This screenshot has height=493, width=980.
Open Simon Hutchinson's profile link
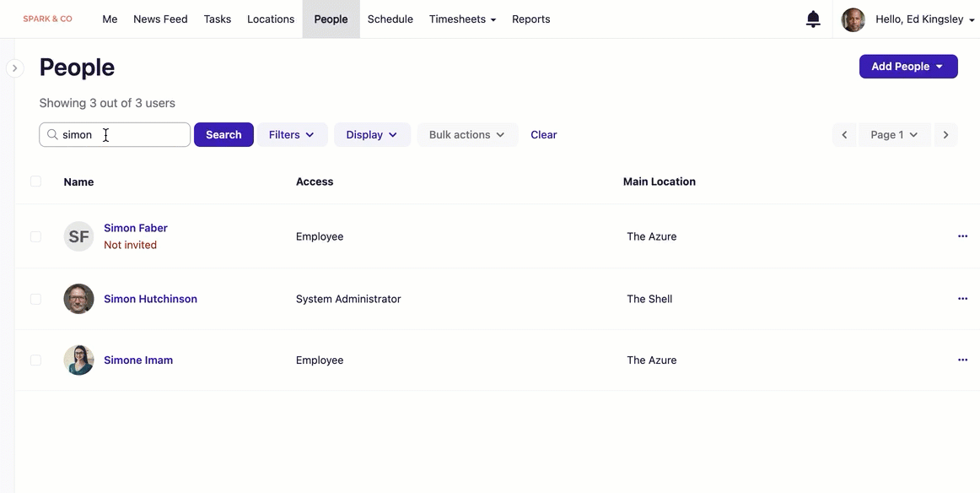click(x=150, y=299)
